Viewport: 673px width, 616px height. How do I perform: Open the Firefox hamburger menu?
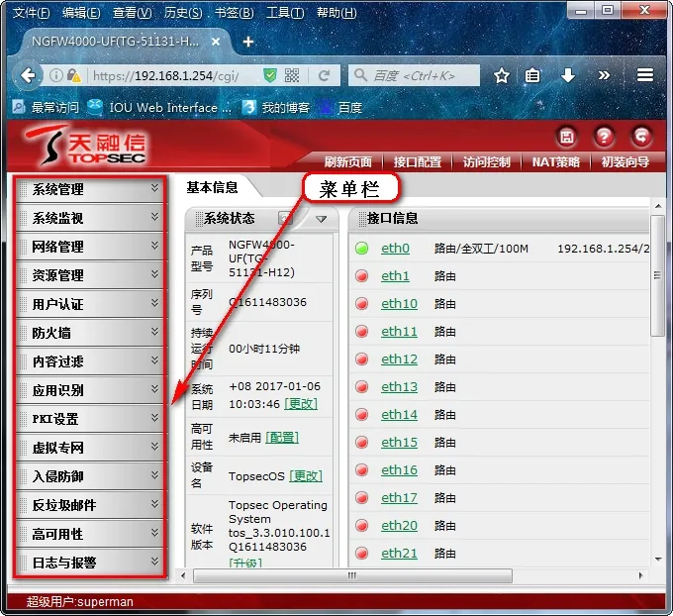click(644, 75)
